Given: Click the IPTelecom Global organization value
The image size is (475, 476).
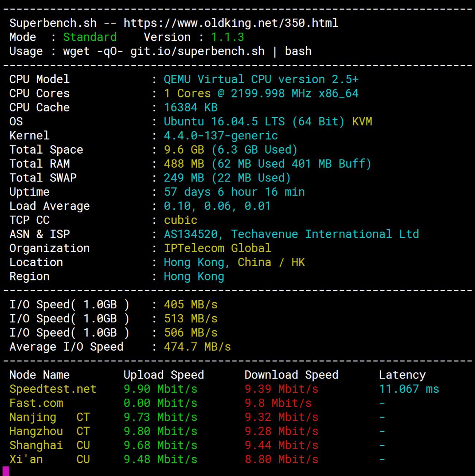Looking at the screenshot, I should (217, 248).
